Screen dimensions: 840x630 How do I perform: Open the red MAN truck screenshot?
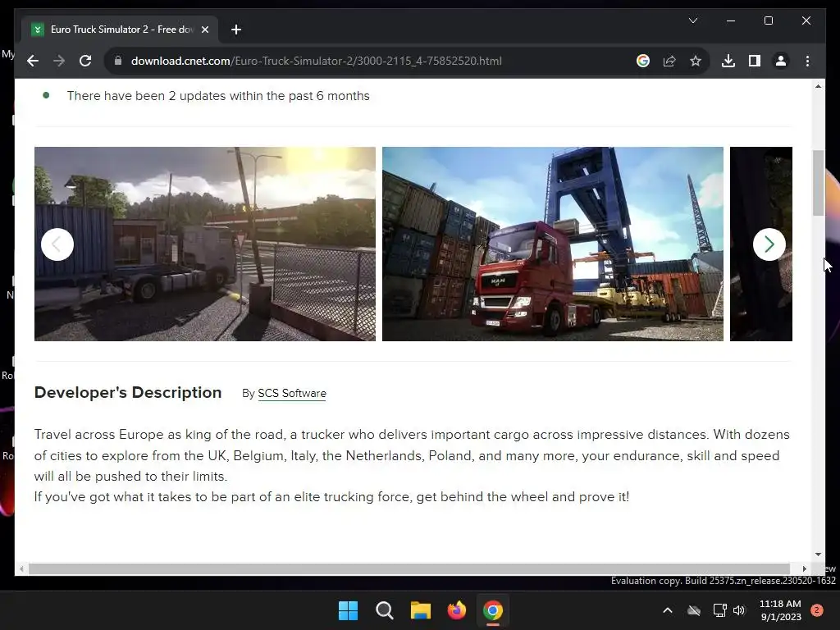click(x=552, y=244)
